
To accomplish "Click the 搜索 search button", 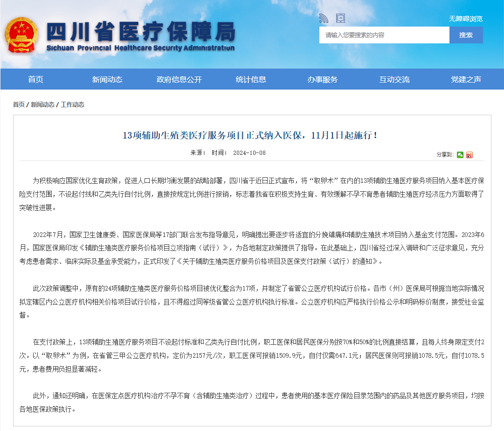I will point(466,35).
